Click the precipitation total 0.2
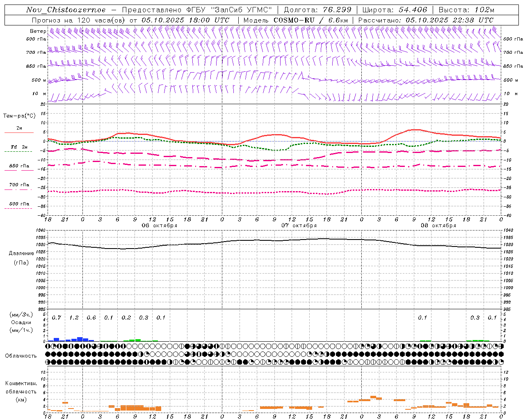Viewport: 525px width, 420px height. pos(126,317)
